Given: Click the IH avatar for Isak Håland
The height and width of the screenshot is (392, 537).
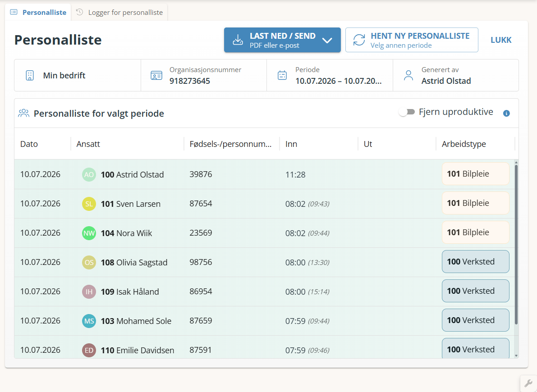Looking at the screenshot, I should [x=89, y=292].
